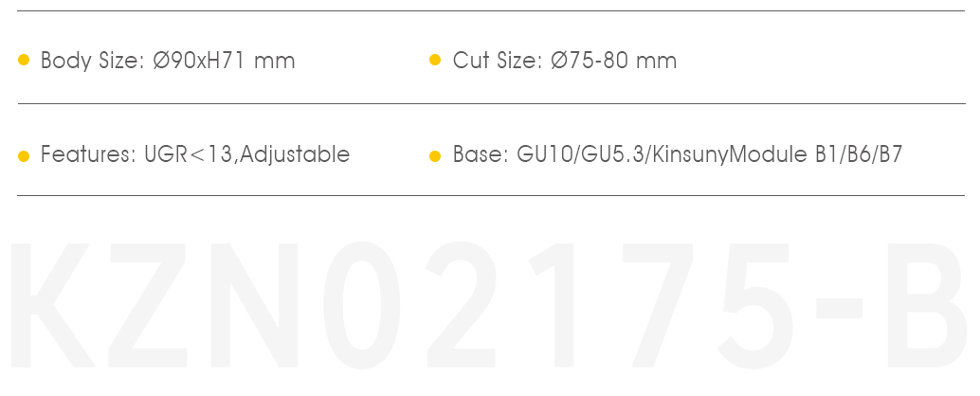Click the yellow bullet beside Base
This screenshot has height=396, width=980.
[435, 156]
